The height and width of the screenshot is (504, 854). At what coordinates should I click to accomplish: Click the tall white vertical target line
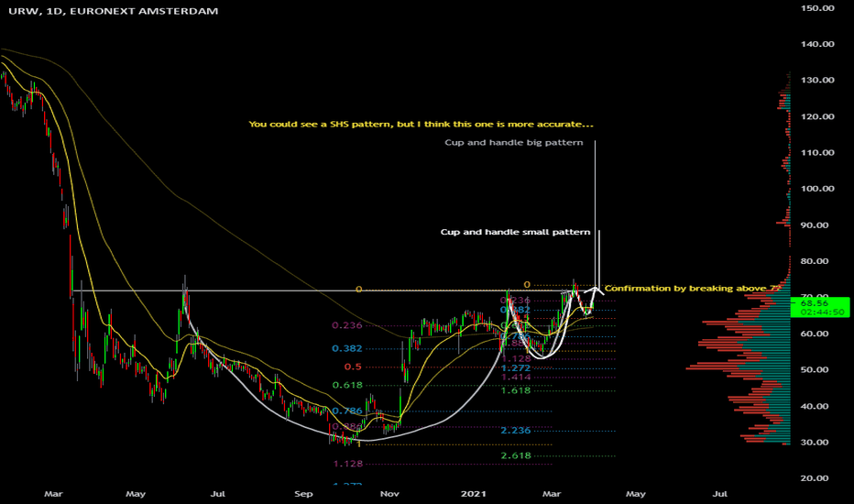595,215
